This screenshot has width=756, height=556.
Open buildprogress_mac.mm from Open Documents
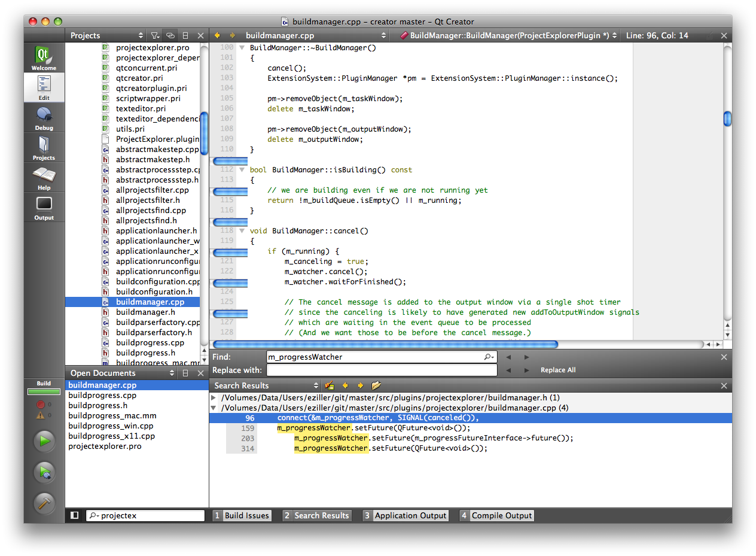[x=112, y=416]
